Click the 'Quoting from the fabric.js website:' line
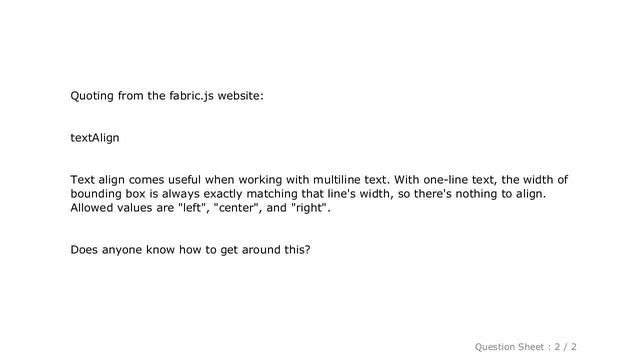 point(167,96)
